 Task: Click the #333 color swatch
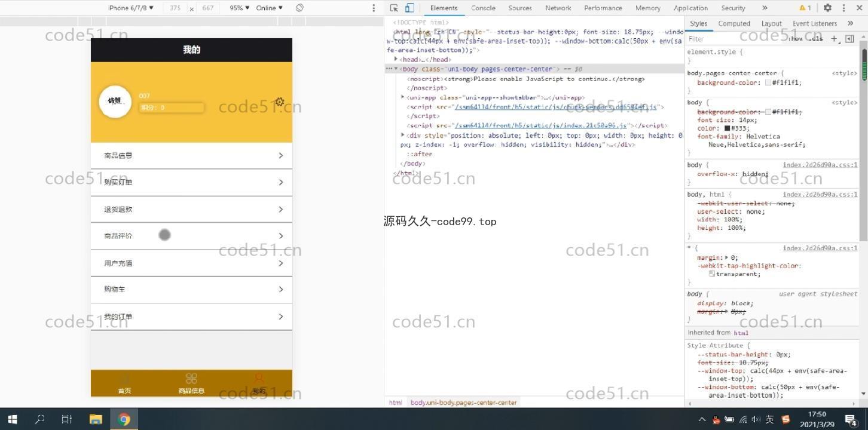pyautogui.click(x=728, y=128)
